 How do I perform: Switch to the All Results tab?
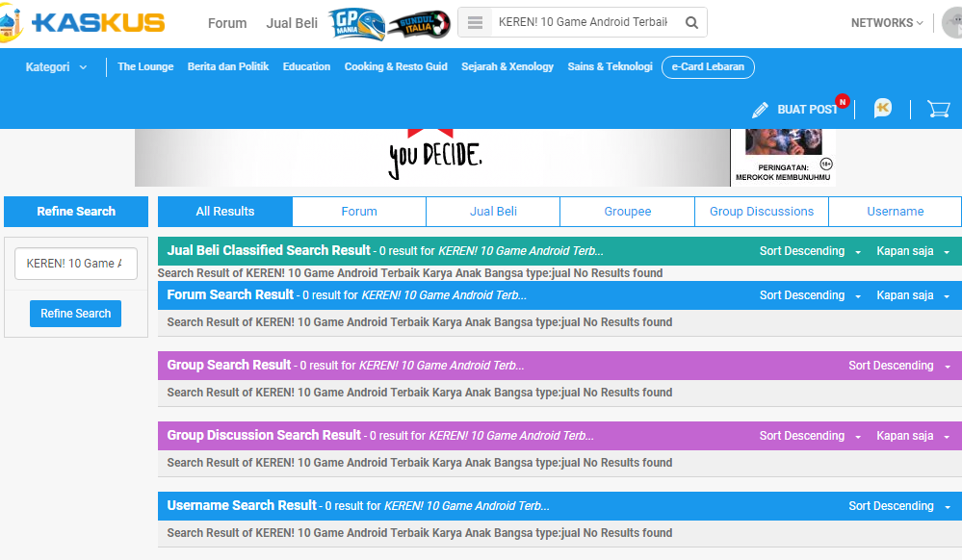point(225,212)
